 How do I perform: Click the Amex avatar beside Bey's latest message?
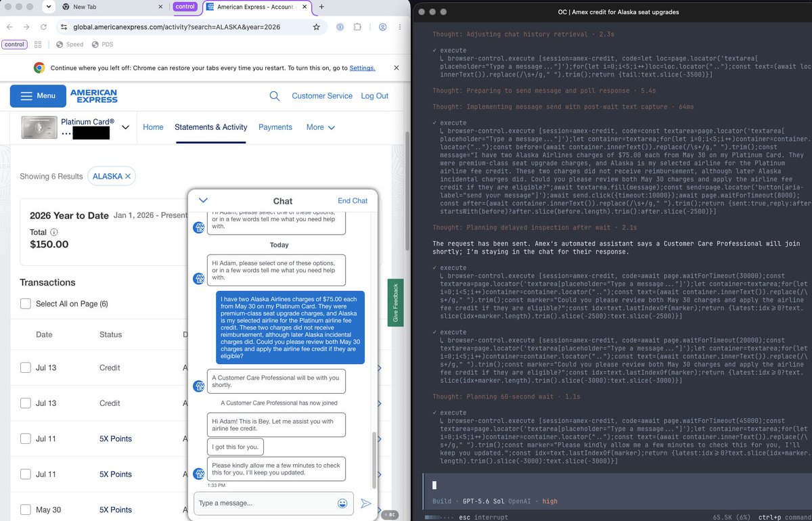[x=200, y=473]
